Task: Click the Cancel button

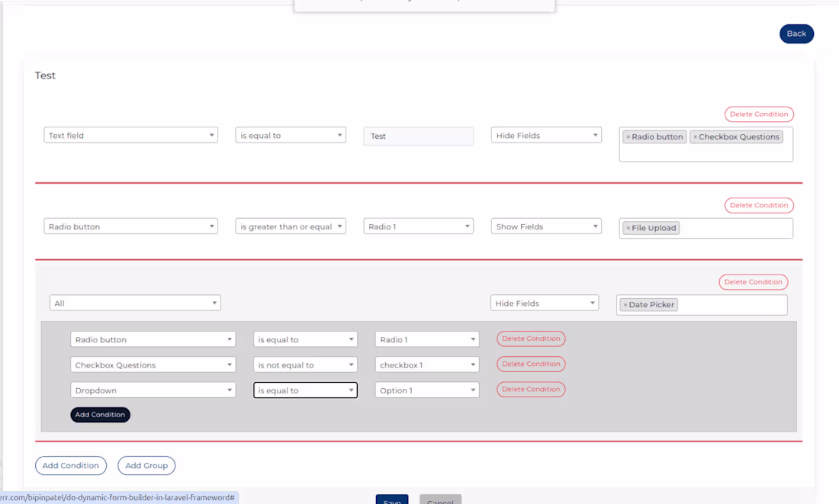Action: (x=440, y=499)
